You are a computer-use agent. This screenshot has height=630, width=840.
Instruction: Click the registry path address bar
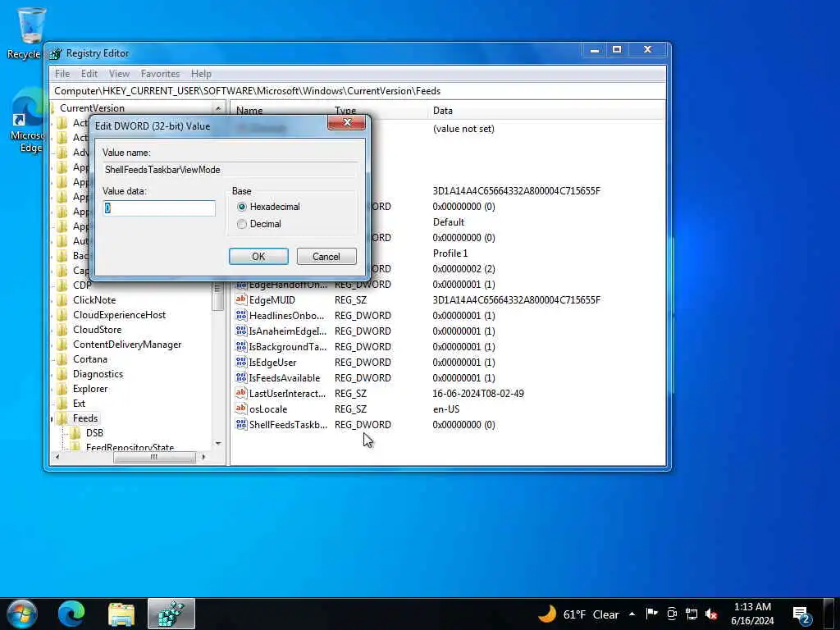(359, 91)
